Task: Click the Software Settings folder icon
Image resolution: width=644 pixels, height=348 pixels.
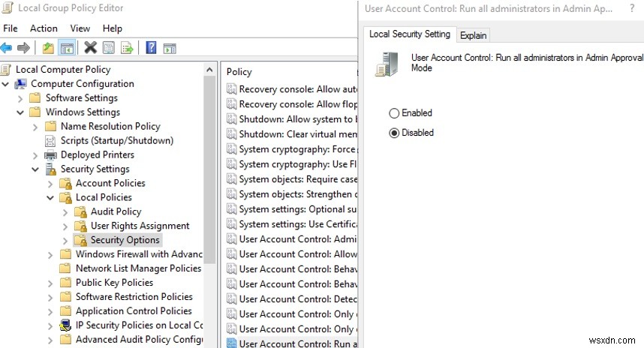Action: pos(35,98)
